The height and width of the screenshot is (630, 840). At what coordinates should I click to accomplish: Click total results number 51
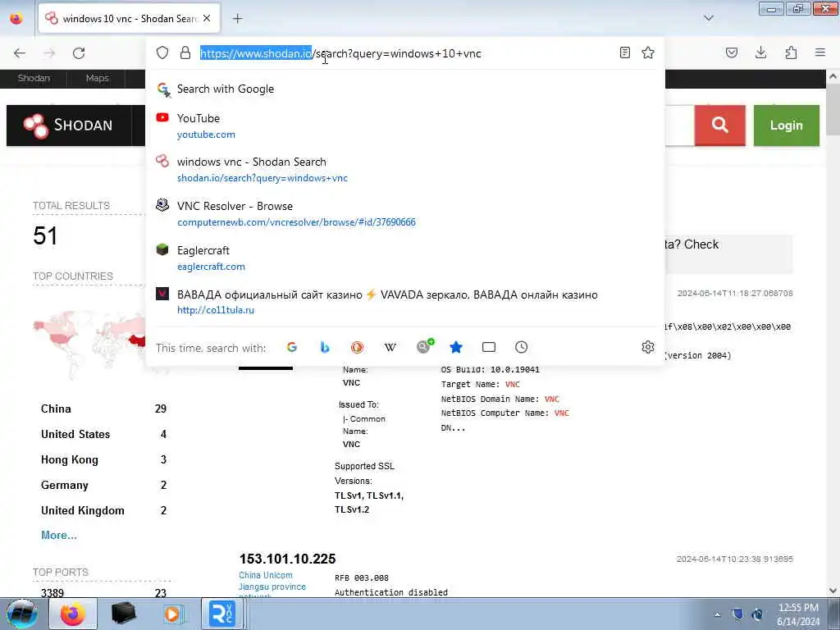(45, 235)
